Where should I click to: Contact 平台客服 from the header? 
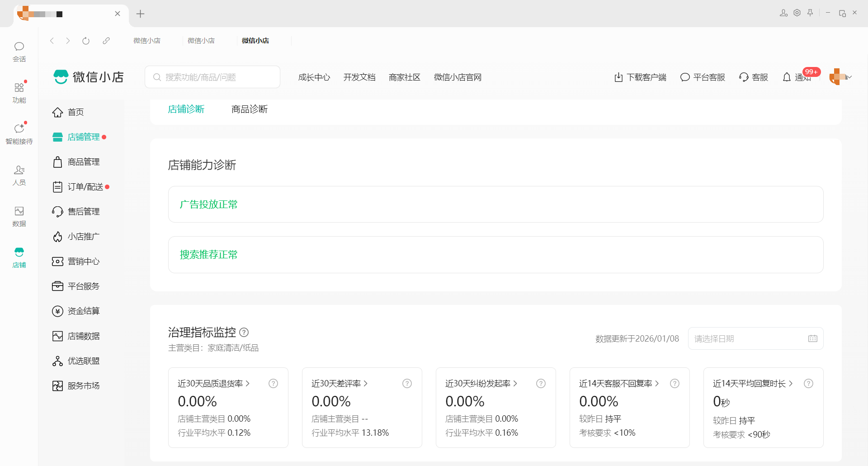703,77
